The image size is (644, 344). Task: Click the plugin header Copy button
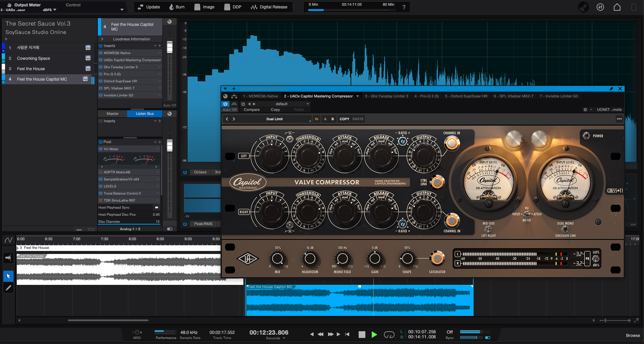pyautogui.click(x=275, y=110)
